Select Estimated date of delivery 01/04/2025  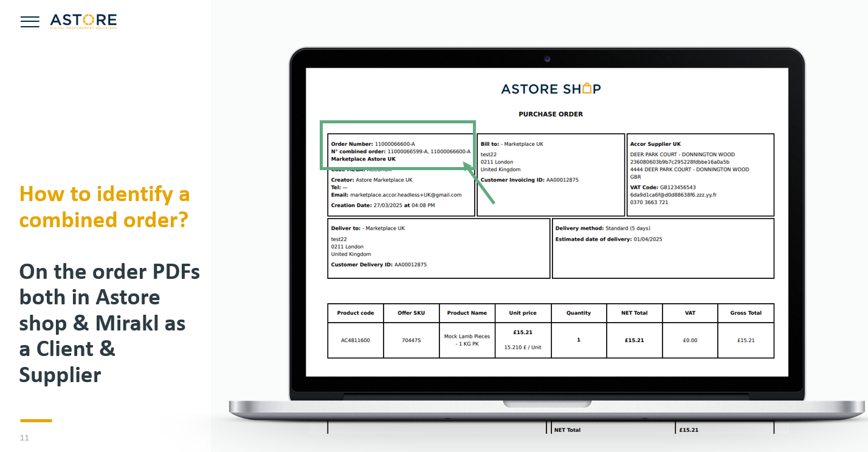coord(608,239)
